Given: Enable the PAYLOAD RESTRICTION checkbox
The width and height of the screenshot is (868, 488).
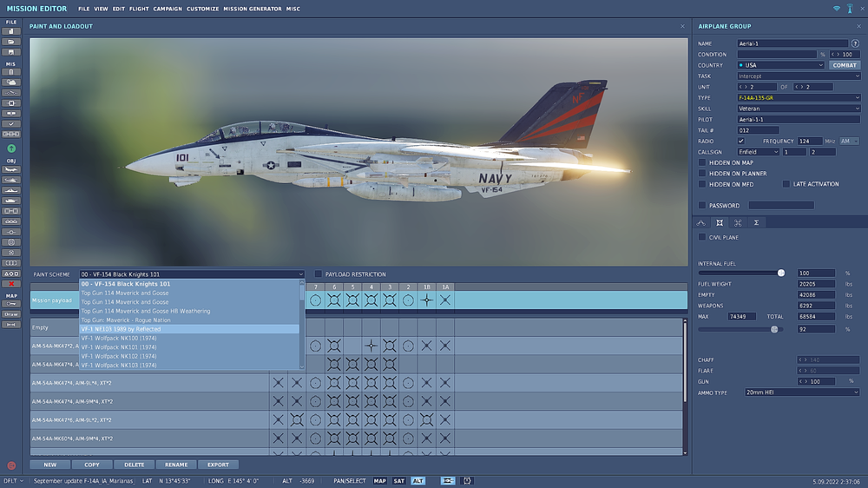Looking at the screenshot, I should (x=319, y=274).
